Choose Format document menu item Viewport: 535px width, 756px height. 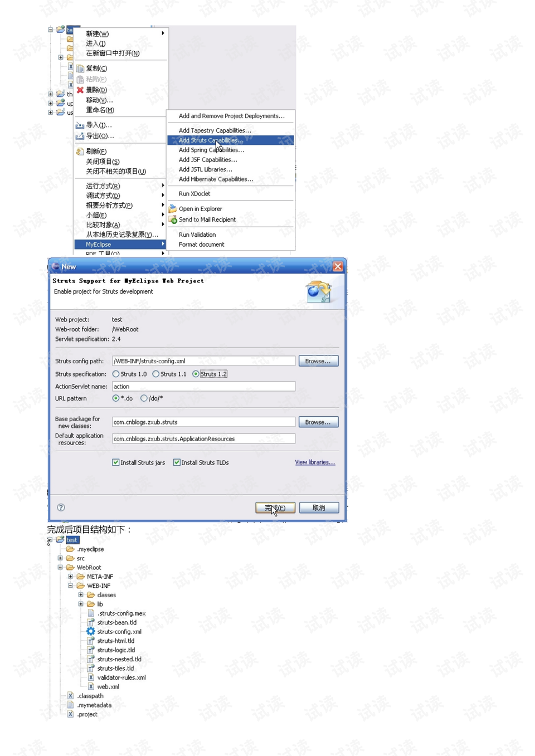(231, 245)
